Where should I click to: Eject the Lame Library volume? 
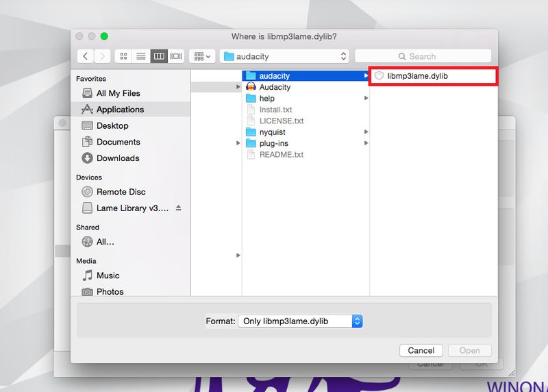179,208
